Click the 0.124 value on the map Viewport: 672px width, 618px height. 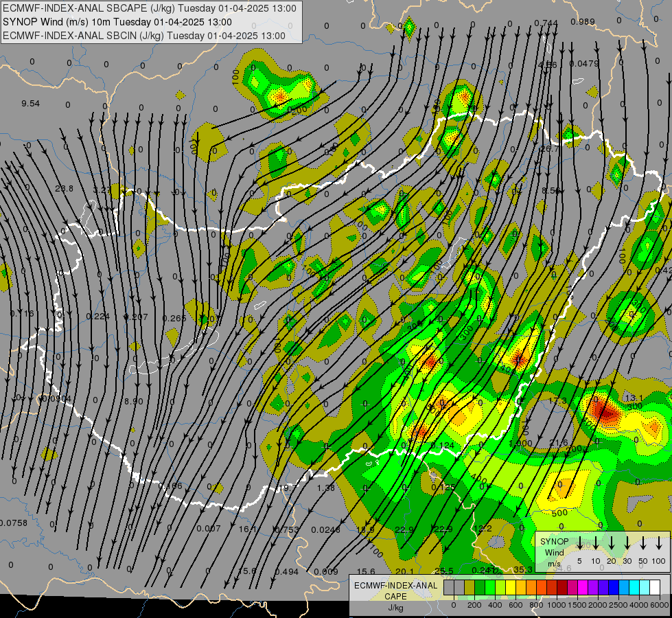(442, 446)
